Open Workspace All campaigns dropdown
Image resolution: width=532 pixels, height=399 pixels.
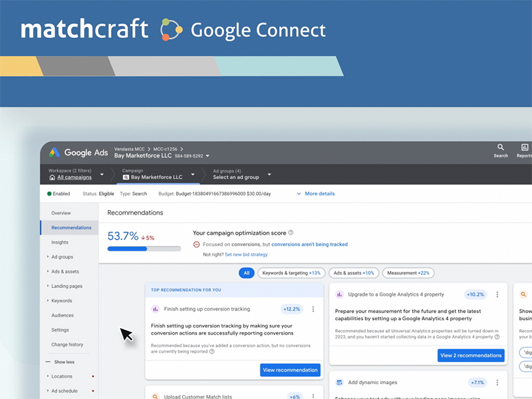(102, 175)
